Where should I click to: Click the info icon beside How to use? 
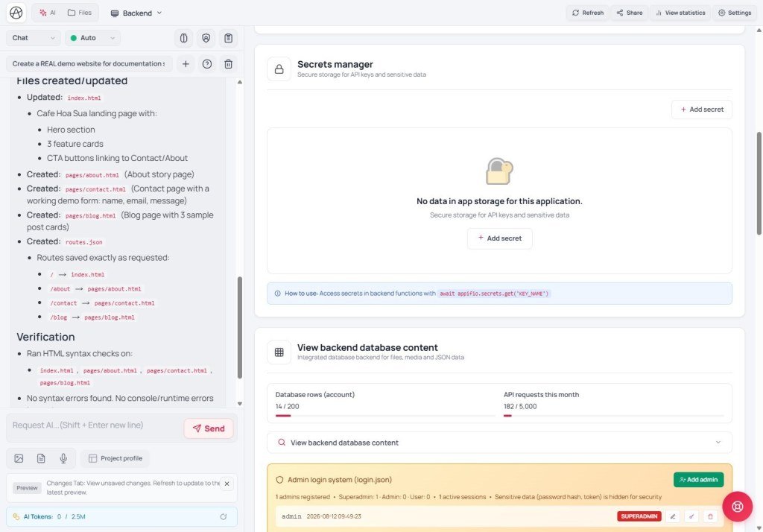(x=277, y=294)
